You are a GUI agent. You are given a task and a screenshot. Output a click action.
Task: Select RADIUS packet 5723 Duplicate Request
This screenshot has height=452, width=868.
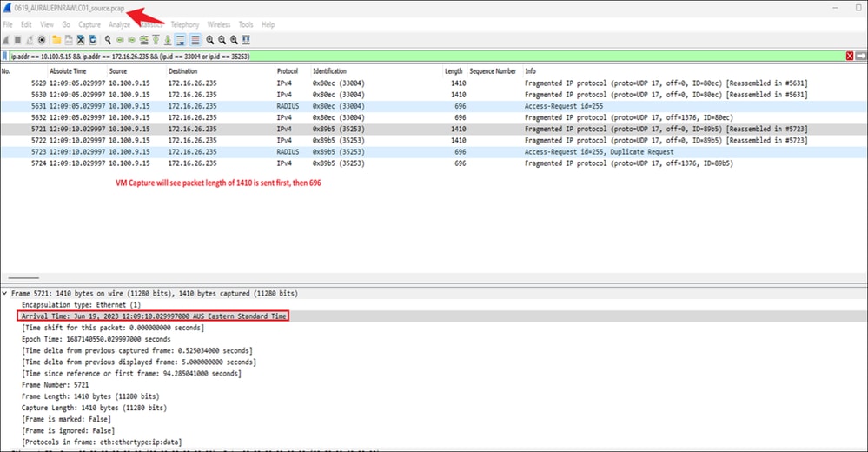coord(434,152)
